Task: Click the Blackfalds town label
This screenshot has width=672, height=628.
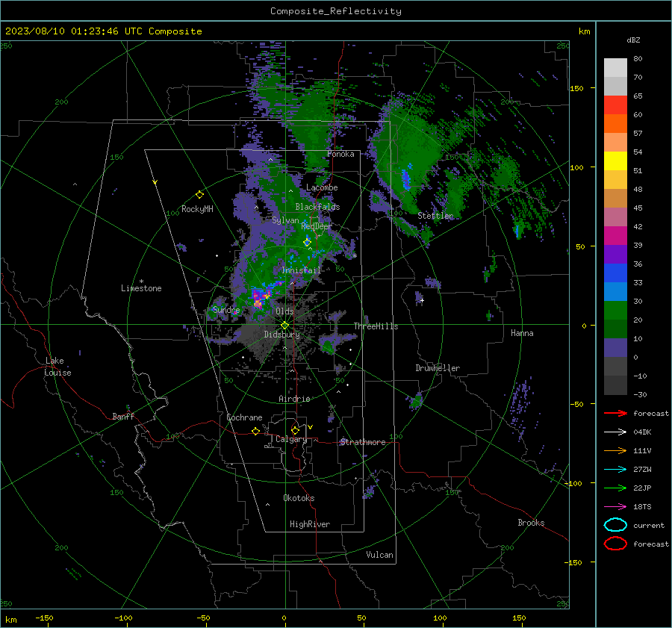Action: [x=317, y=207]
